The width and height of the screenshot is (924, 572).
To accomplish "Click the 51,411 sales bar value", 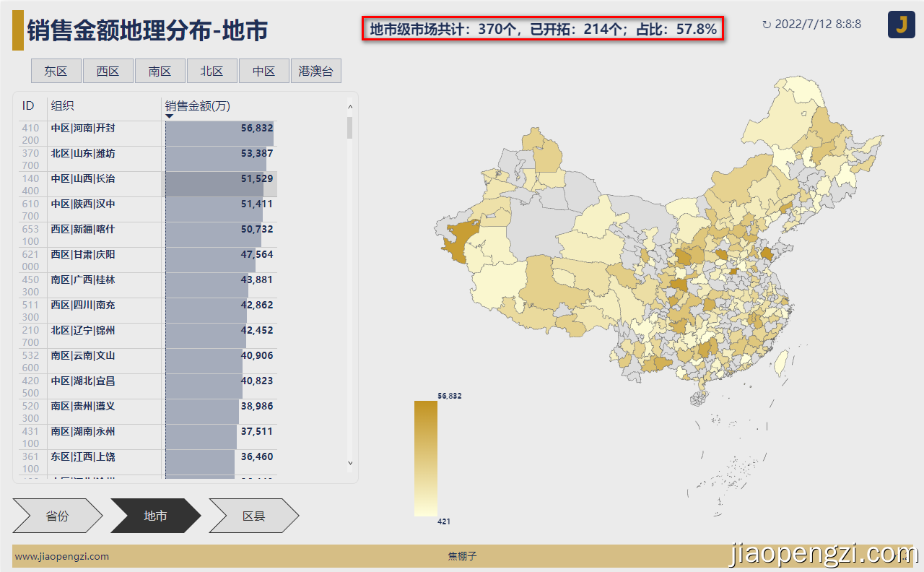I will (257, 204).
